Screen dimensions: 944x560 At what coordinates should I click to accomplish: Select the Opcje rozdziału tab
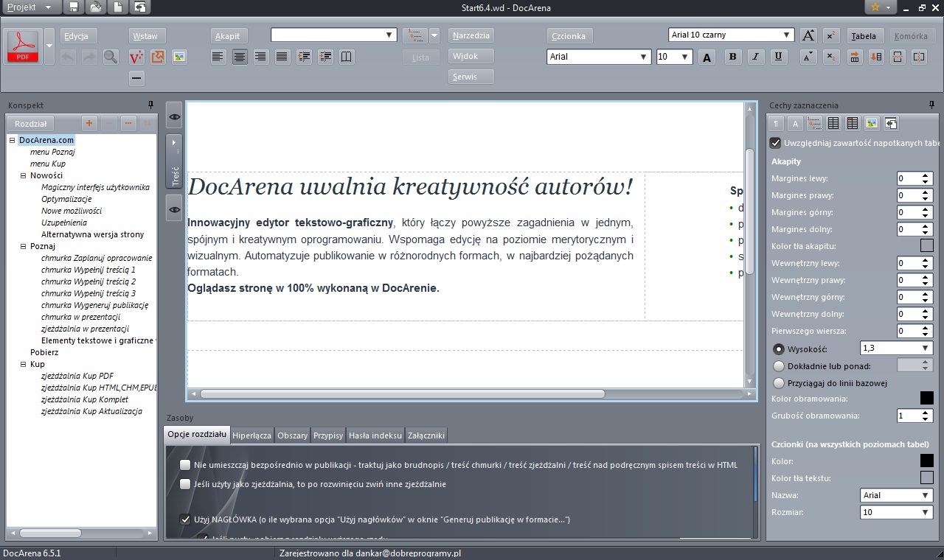[x=197, y=435]
